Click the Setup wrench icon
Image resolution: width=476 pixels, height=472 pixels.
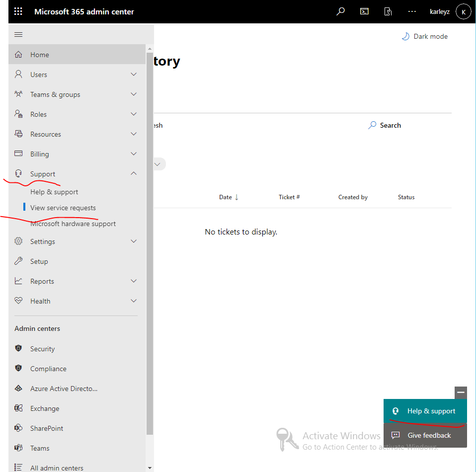[x=18, y=261]
